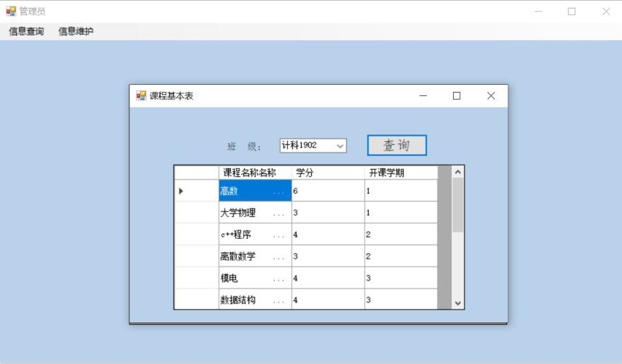Close the 管理员 main window

pyautogui.click(x=606, y=11)
